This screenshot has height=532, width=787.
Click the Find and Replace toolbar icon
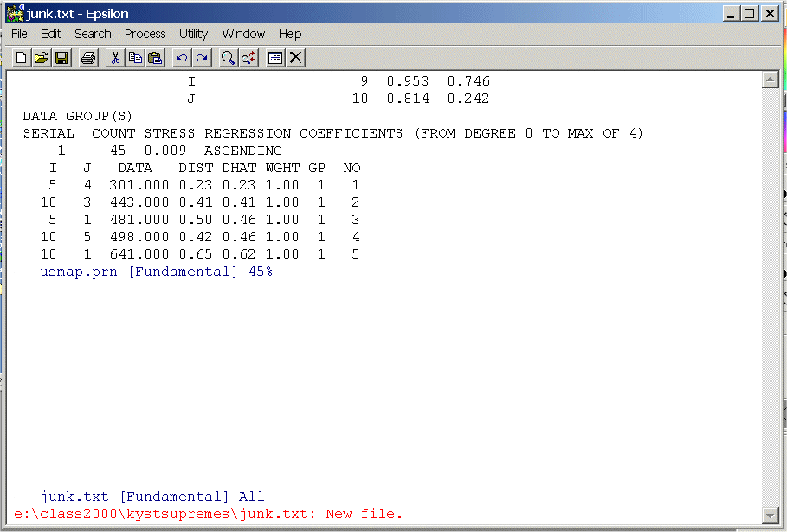(x=248, y=58)
